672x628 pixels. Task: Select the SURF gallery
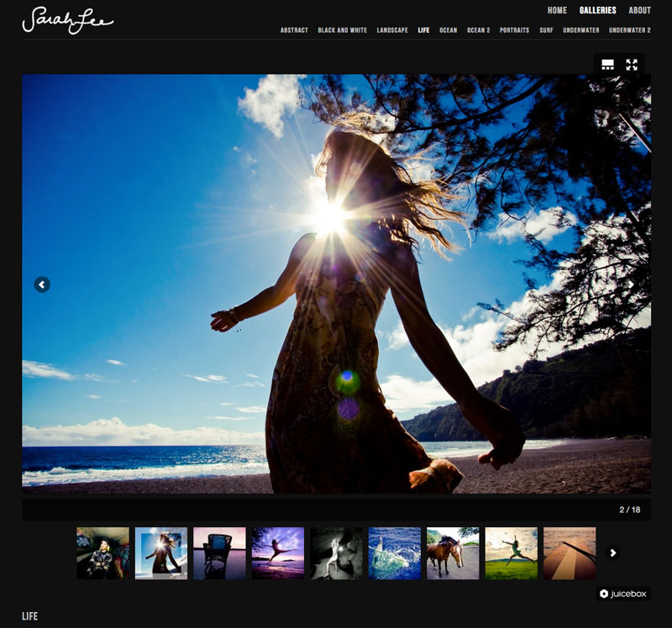(546, 30)
